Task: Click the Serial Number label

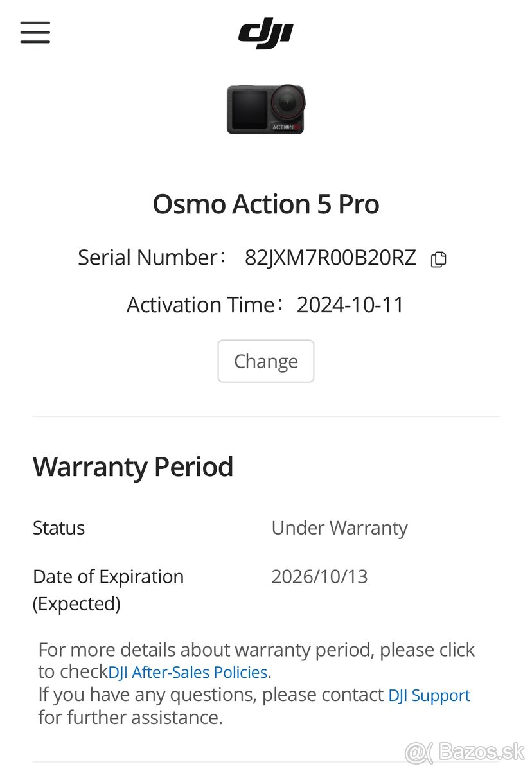Action: pyautogui.click(x=154, y=258)
